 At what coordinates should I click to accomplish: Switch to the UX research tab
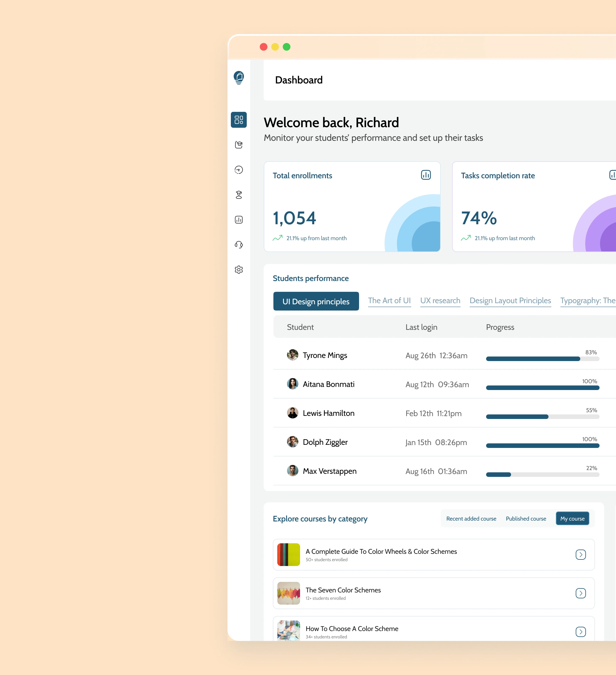pyautogui.click(x=440, y=300)
